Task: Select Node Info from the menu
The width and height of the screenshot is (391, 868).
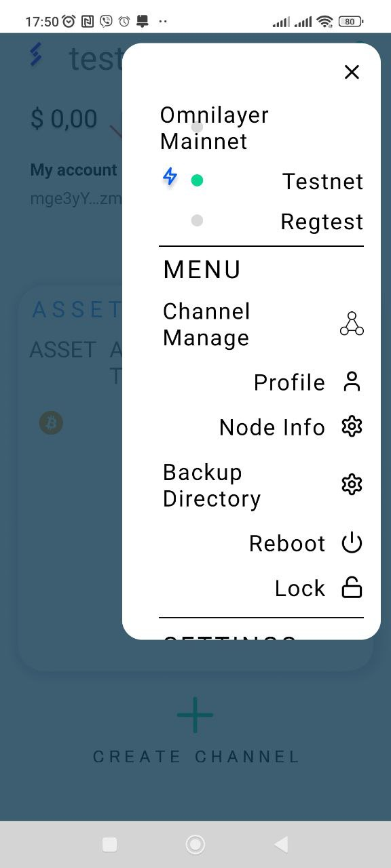Action: coord(272,427)
